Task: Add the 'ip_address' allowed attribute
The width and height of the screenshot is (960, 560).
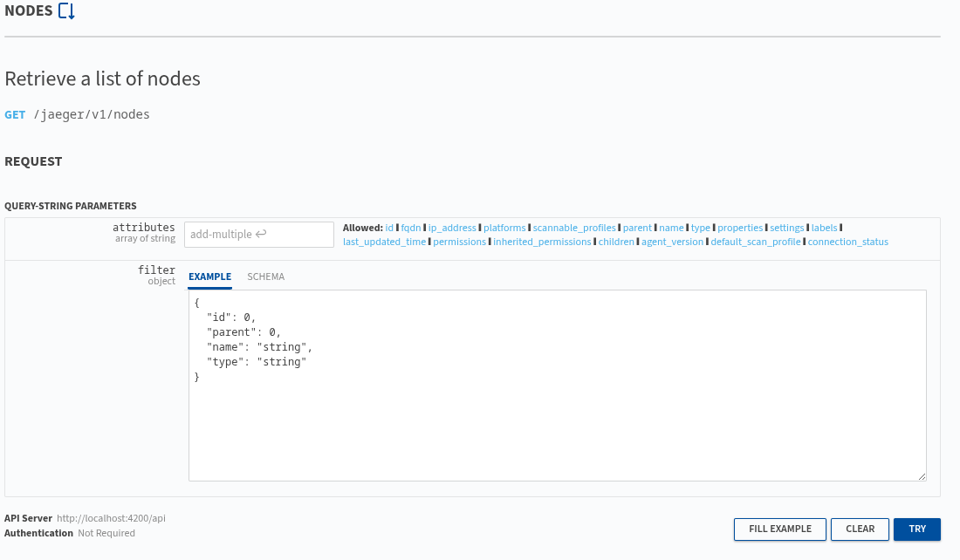Action: tap(452, 228)
